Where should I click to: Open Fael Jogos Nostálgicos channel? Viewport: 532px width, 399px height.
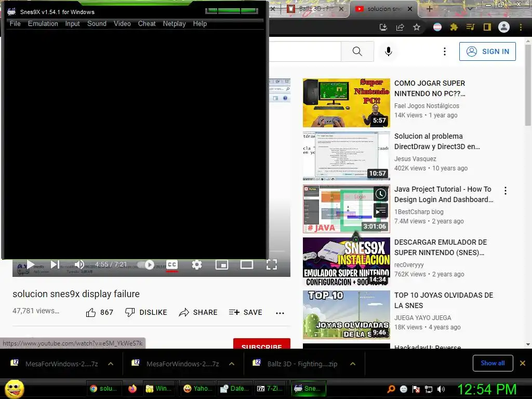click(427, 106)
